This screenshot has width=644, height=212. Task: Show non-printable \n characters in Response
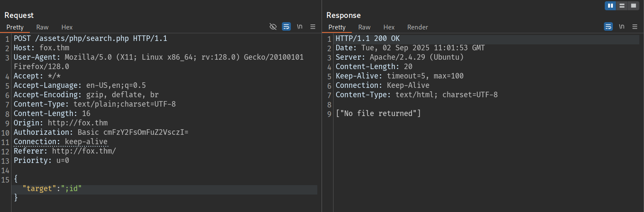pyautogui.click(x=622, y=27)
